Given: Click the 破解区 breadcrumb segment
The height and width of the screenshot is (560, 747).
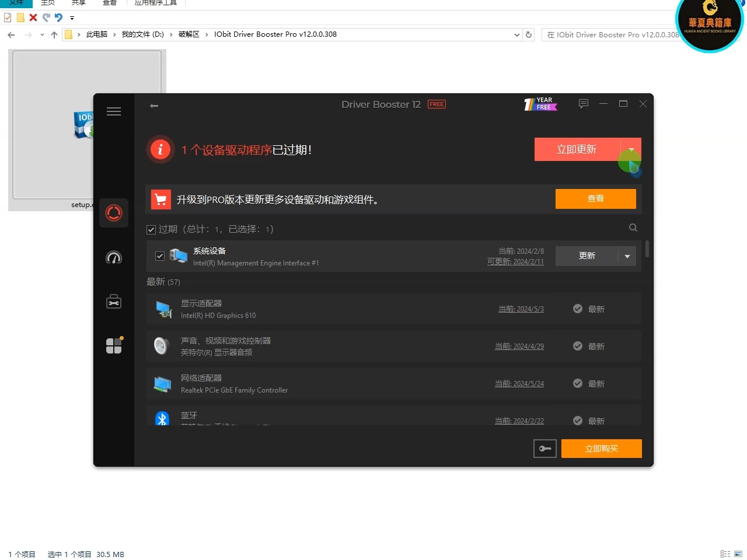Looking at the screenshot, I should pos(189,34).
